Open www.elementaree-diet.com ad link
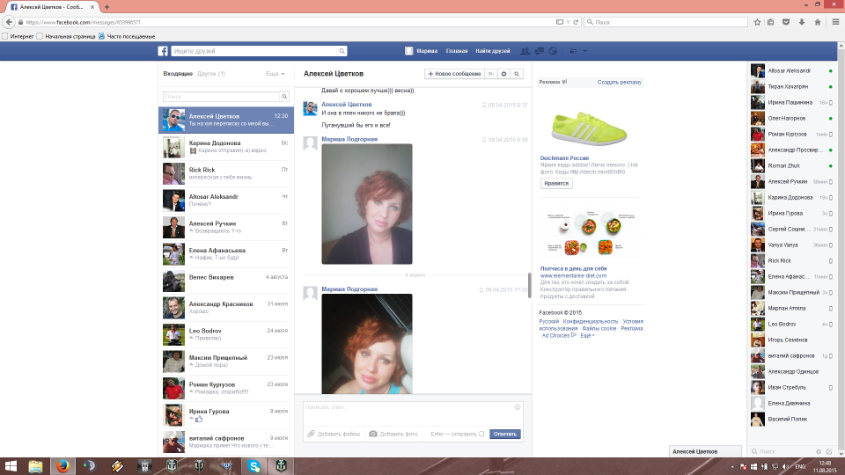 (573, 276)
